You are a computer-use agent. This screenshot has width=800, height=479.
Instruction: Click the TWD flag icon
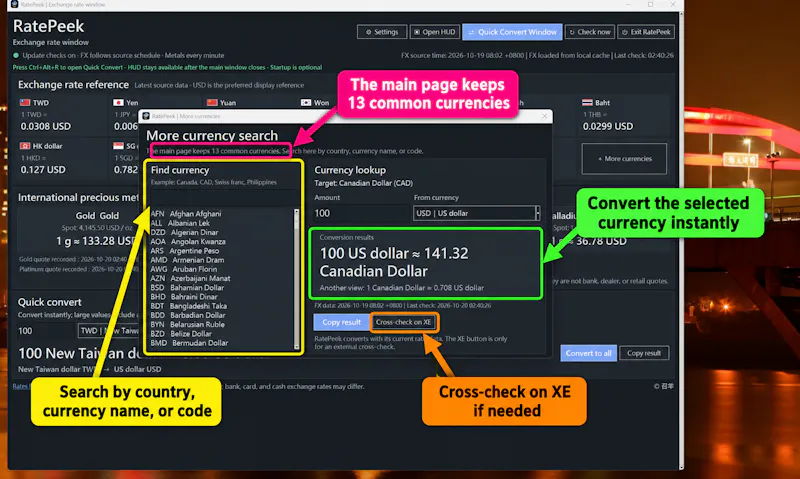24,103
